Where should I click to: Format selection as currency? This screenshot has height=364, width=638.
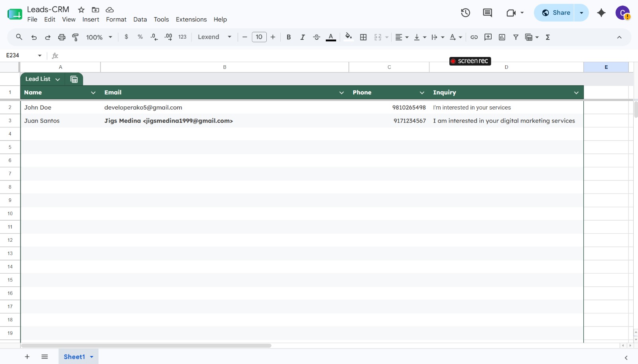pos(126,37)
